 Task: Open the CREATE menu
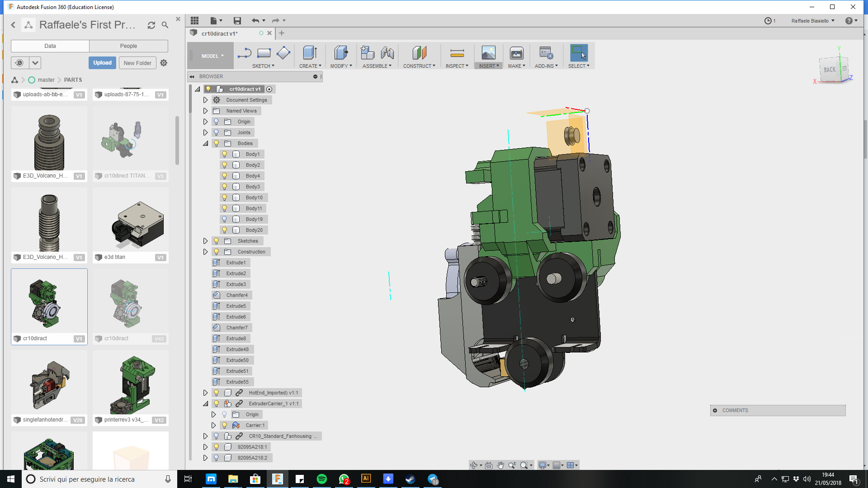tap(310, 66)
